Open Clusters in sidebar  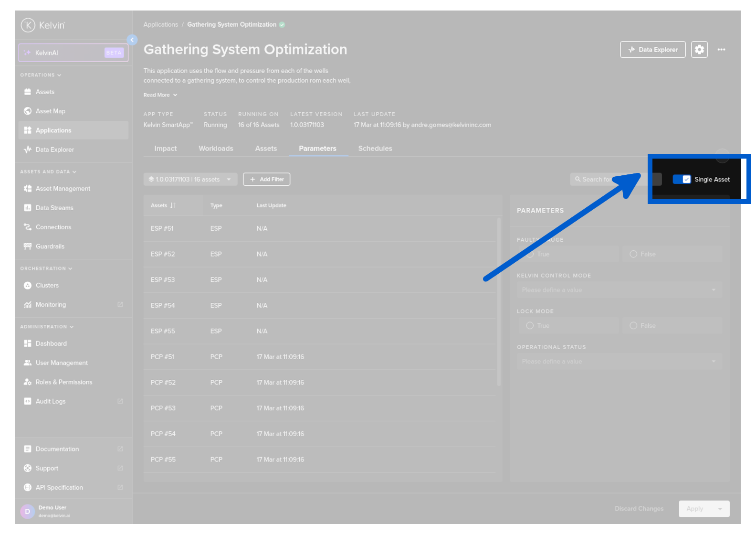tap(47, 286)
